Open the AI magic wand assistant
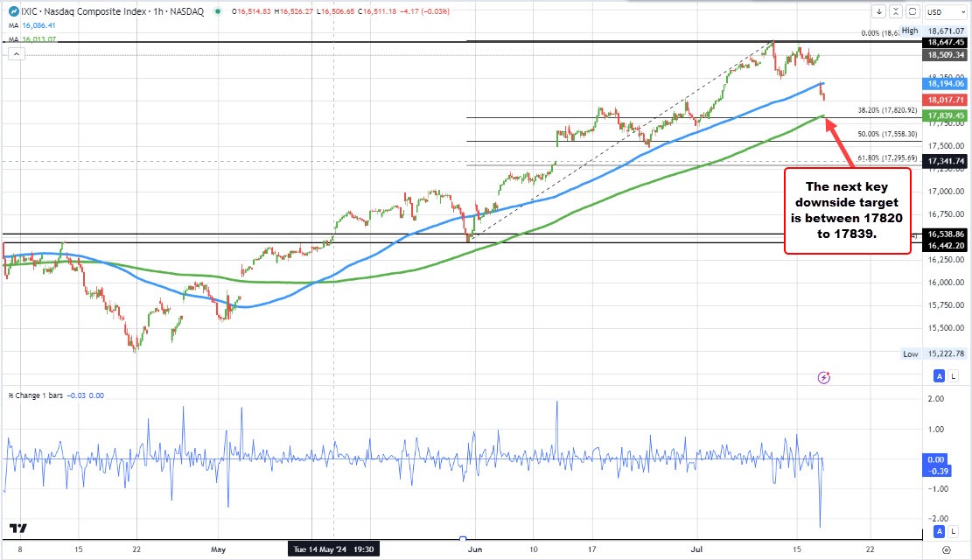The height and width of the screenshot is (560, 972). pyautogui.click(x=823, y=375)
